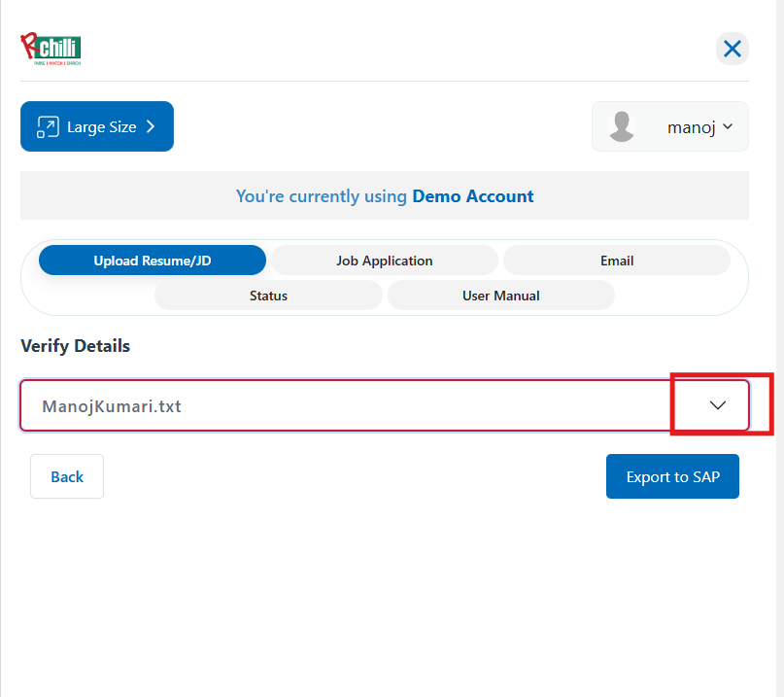The width and height of the screenshot is (784, 697).
Task: Click the manoj username text
Action: (x=691, y=126)
